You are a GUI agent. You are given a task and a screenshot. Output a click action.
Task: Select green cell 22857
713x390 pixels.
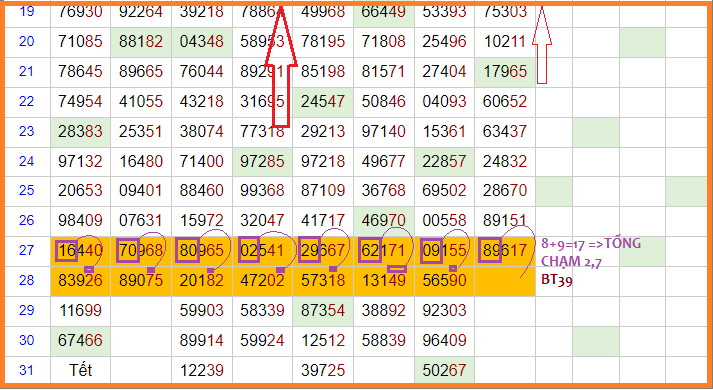point(444,161)
